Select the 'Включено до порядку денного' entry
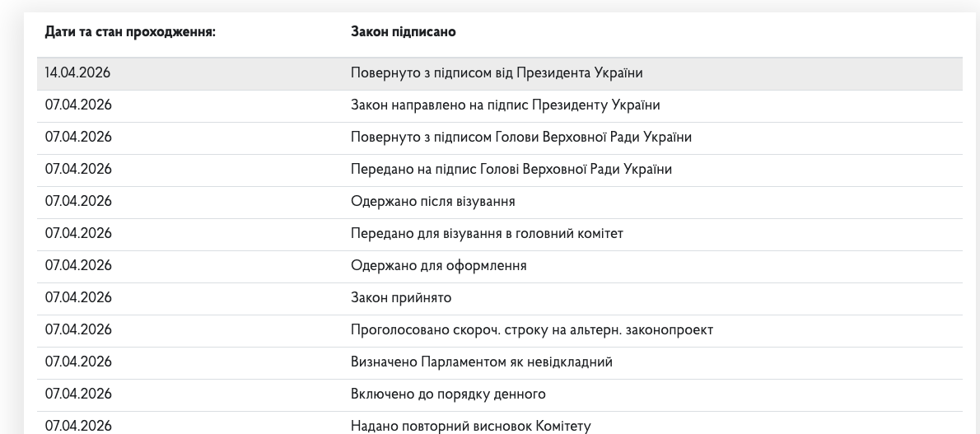980x434 pixels. point(448,394)
